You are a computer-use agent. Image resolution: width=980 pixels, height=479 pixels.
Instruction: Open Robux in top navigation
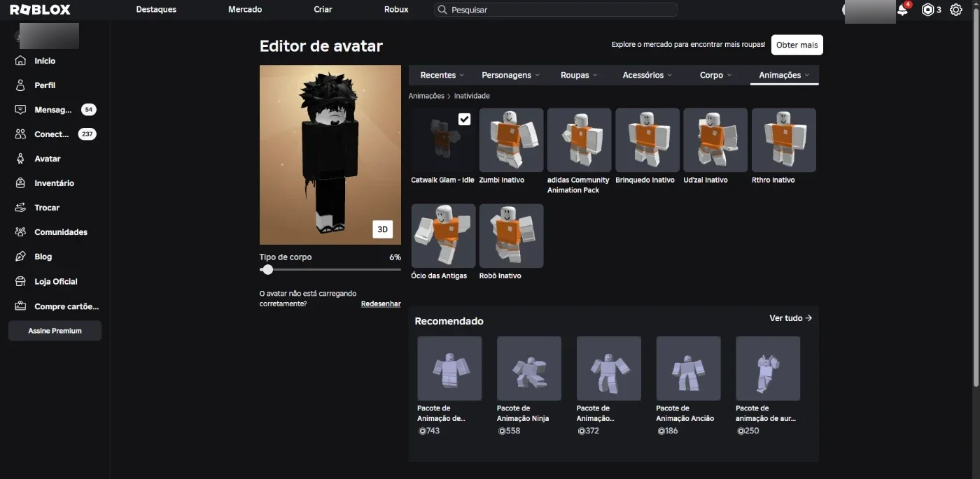[x=396, y=10]
